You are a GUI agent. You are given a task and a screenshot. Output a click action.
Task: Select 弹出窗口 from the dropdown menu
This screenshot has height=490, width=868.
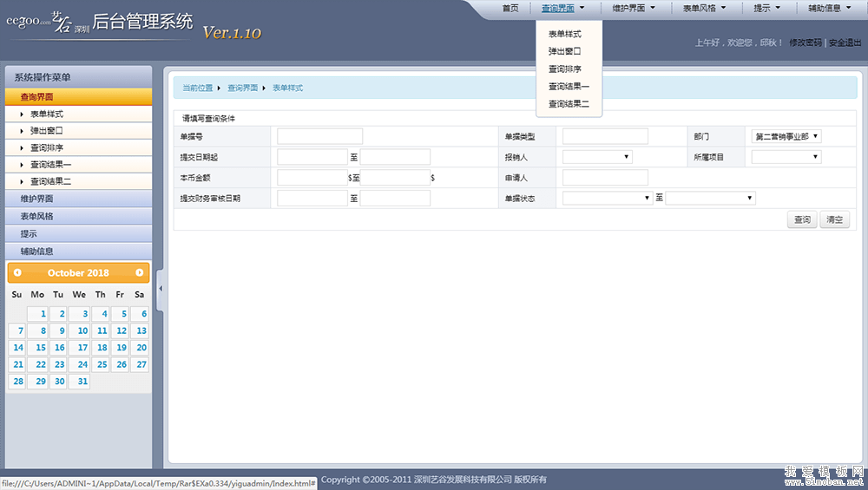(x=564, y=51)
